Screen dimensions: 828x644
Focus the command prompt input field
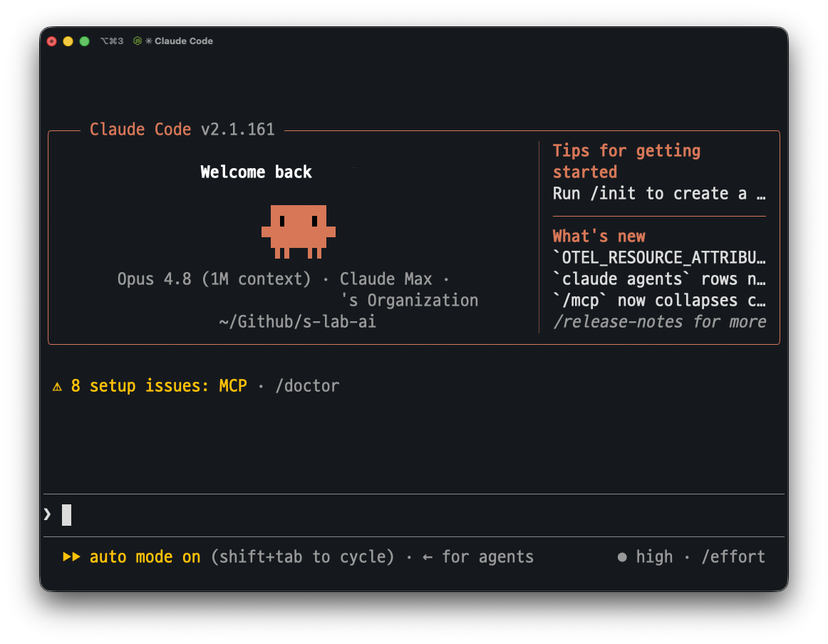pos(414,515)
